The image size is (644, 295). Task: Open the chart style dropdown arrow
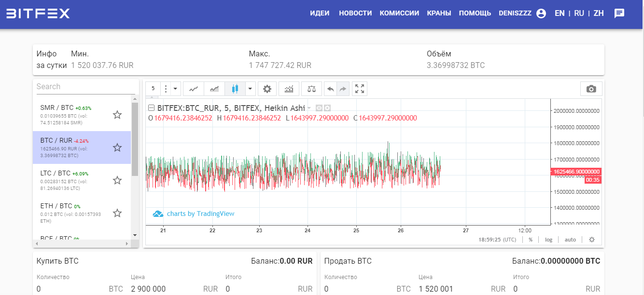click(x=250, y=89)
